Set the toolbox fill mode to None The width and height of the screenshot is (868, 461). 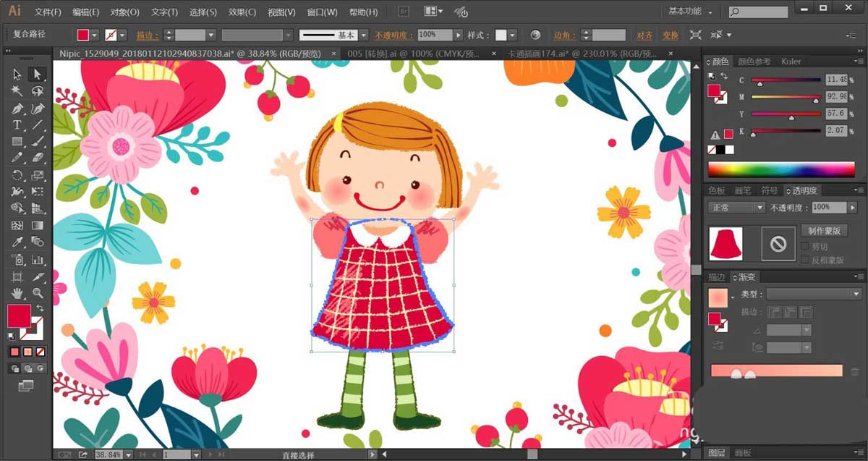coord(41,352)
